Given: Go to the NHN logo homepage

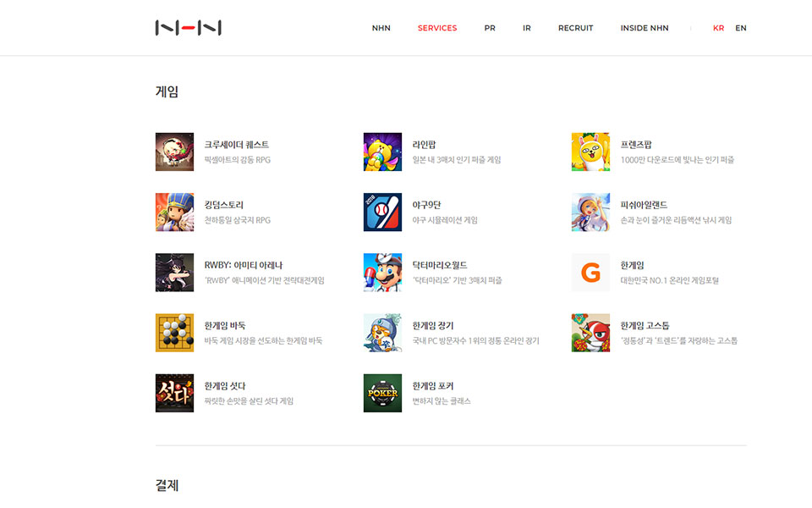Looking at the screenshot, I should [189, 27].
